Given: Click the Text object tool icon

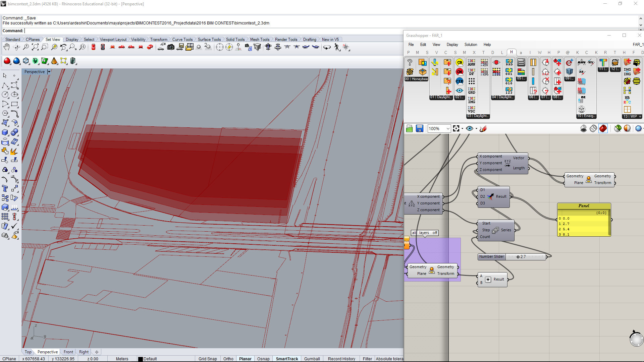Looking at the screenshot, I should pos(5,188).
